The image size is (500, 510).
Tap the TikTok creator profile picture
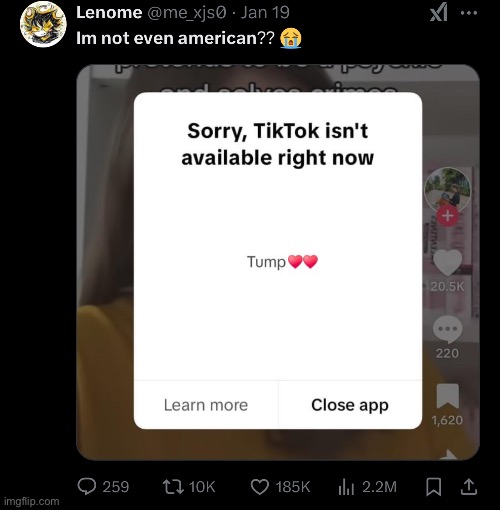coord(448,190)
